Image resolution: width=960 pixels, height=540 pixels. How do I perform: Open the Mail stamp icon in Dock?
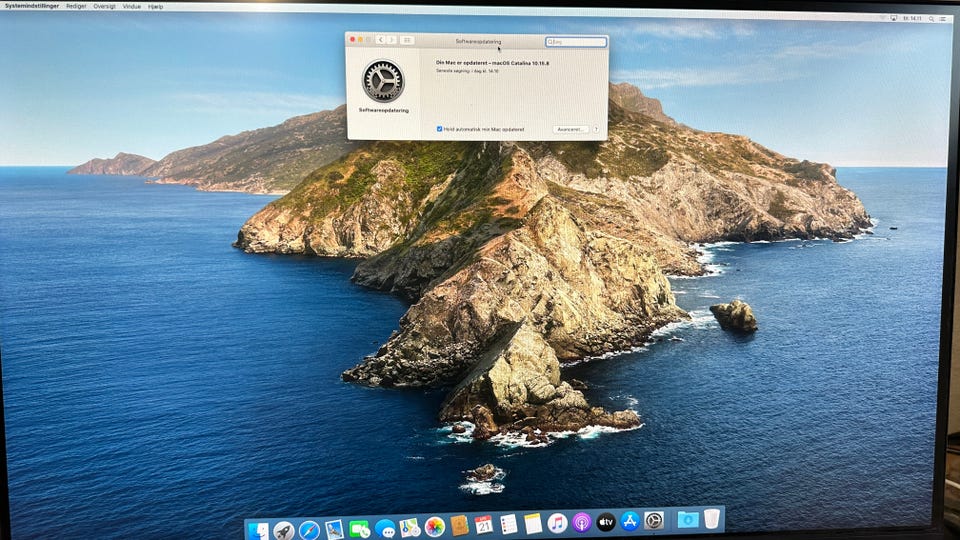point(334,528)
